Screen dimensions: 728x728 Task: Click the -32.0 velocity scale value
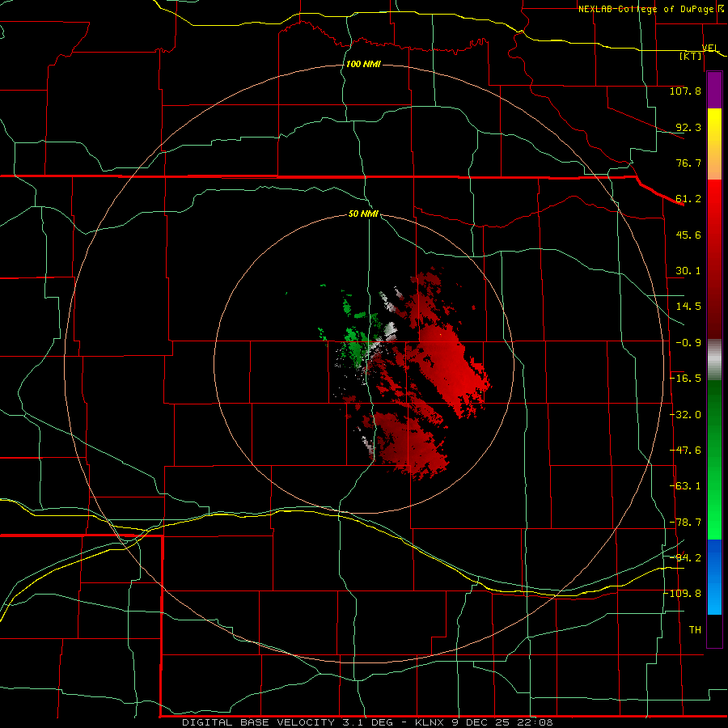coord(685,415)
